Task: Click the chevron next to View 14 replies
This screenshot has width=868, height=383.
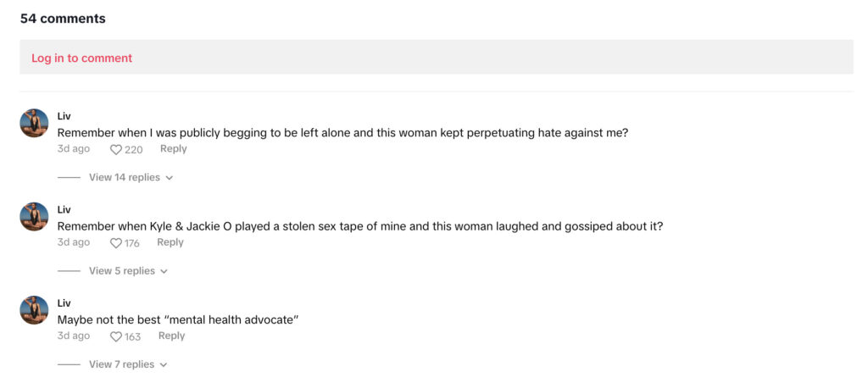Action: [x=170, y=178]
